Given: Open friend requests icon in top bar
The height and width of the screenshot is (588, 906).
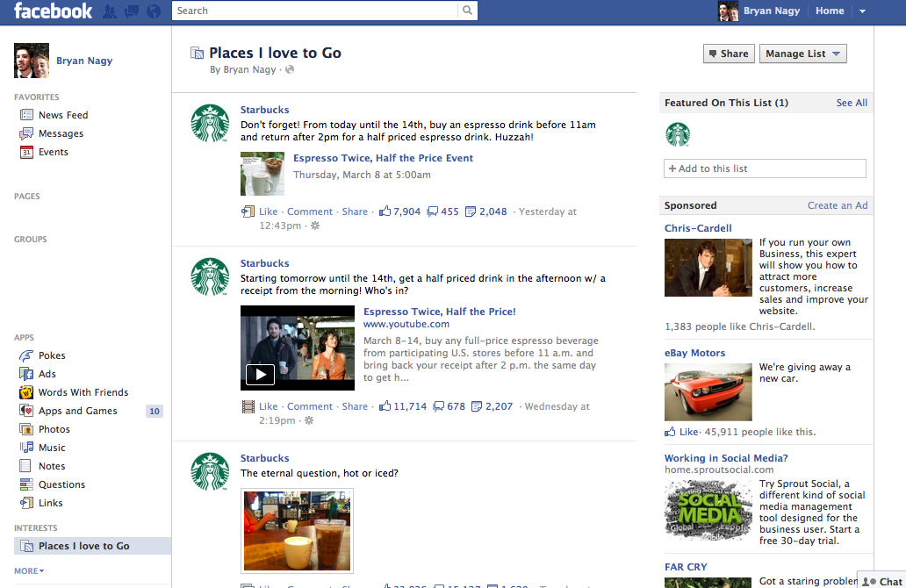Looking at the screenshot, I should [111, 11].
